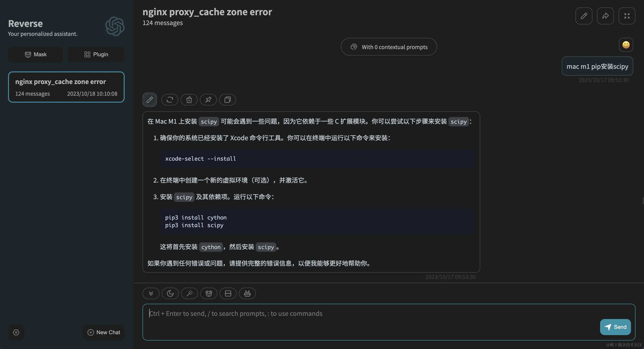Open the Plugin button in sidebar
This screenshot has height=349, width=644.
pos(96,54)
